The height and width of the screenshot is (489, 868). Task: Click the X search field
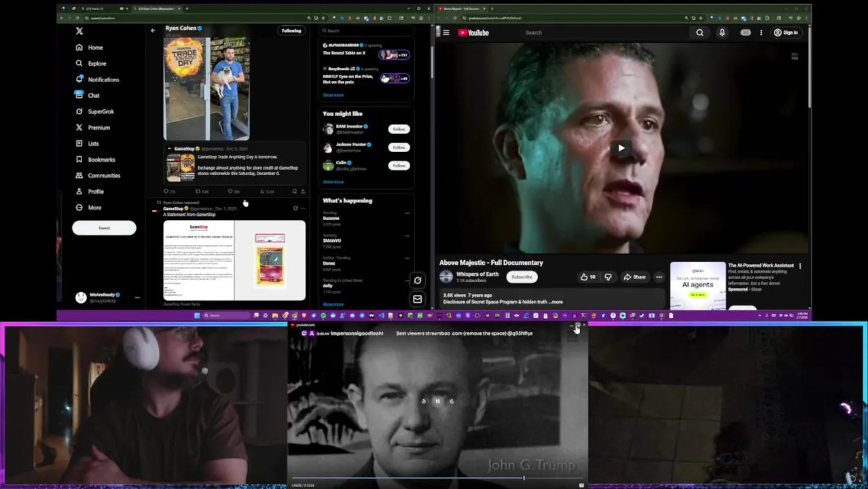pos(365,31)
